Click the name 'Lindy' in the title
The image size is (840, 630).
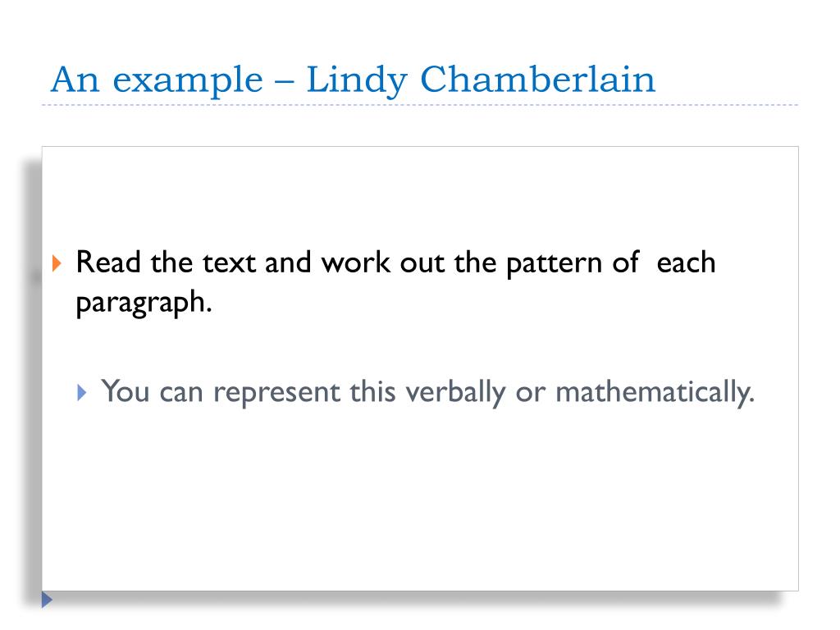(x=357, y=80)
